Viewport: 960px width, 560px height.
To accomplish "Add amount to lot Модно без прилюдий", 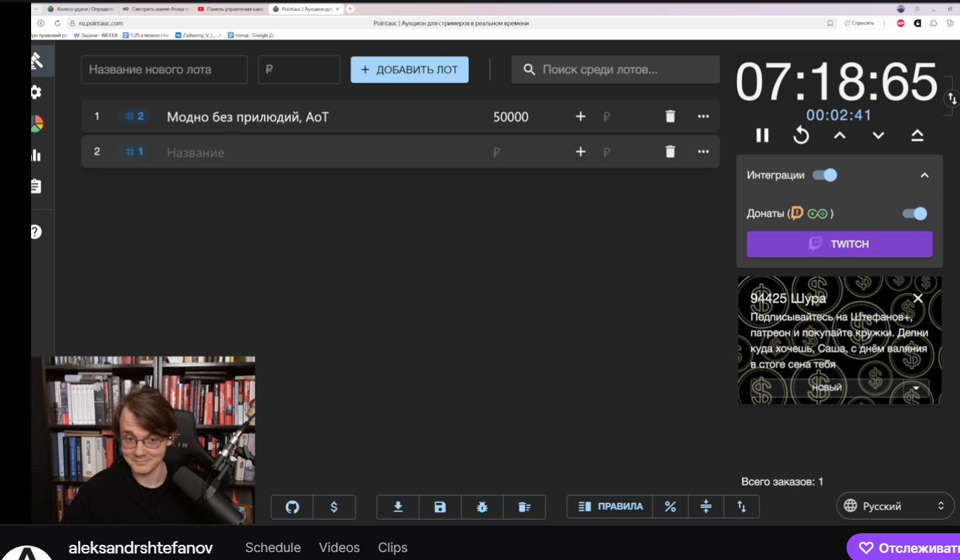I will pos(580,116).
